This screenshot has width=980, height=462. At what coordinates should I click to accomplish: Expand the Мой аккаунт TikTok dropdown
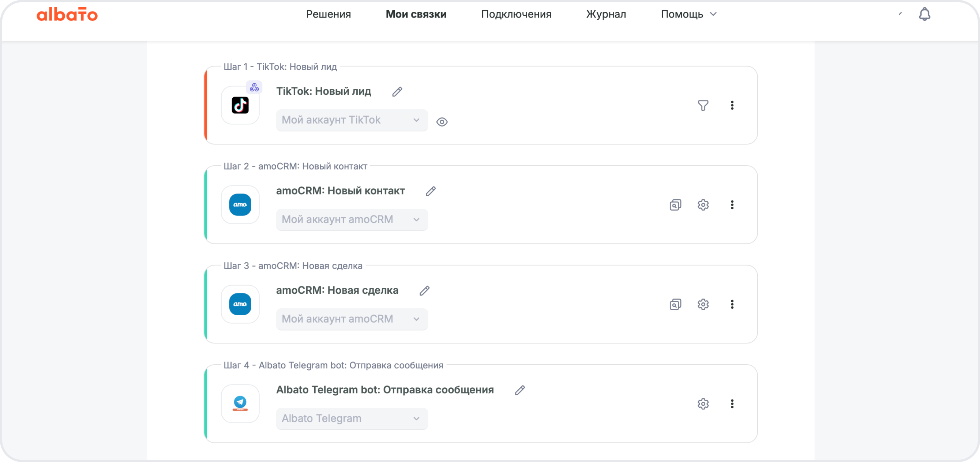coord(352,120)
